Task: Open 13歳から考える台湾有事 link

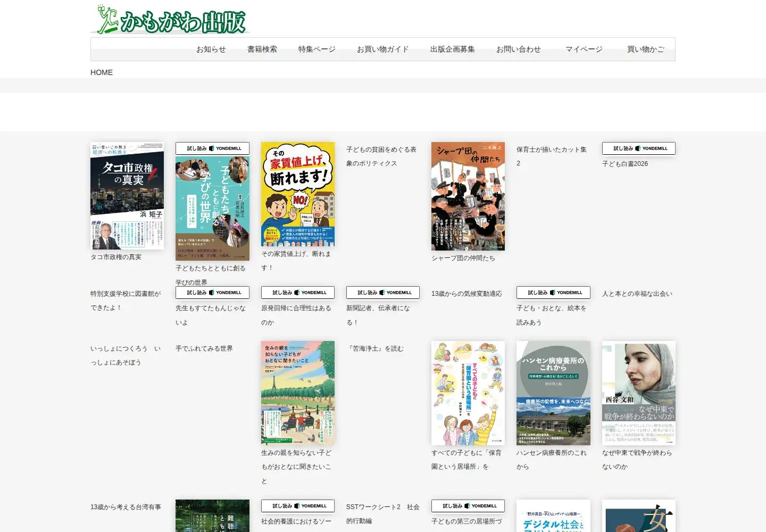Action: [x=126, y=507]
